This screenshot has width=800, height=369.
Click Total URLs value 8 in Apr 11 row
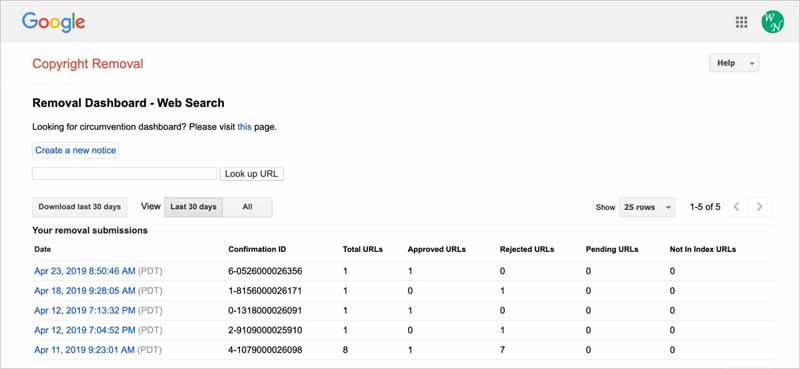pyautogui.click(x=345, y=350)
